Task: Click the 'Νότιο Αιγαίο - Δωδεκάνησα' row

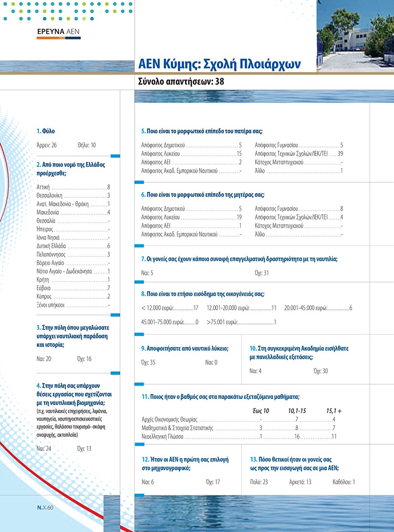Action: (x=73, y=271)
